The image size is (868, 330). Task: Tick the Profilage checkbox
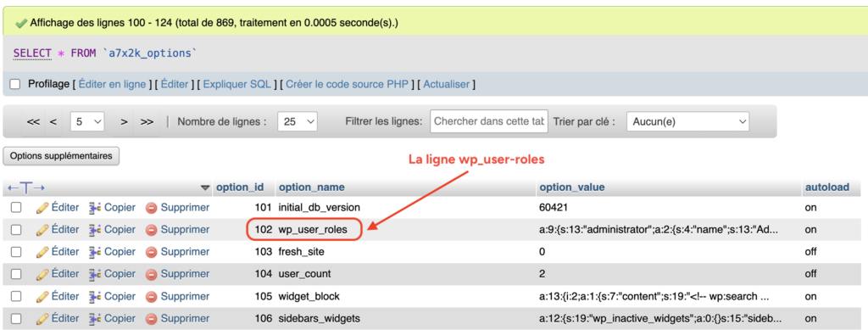click(x=15, y=84)
